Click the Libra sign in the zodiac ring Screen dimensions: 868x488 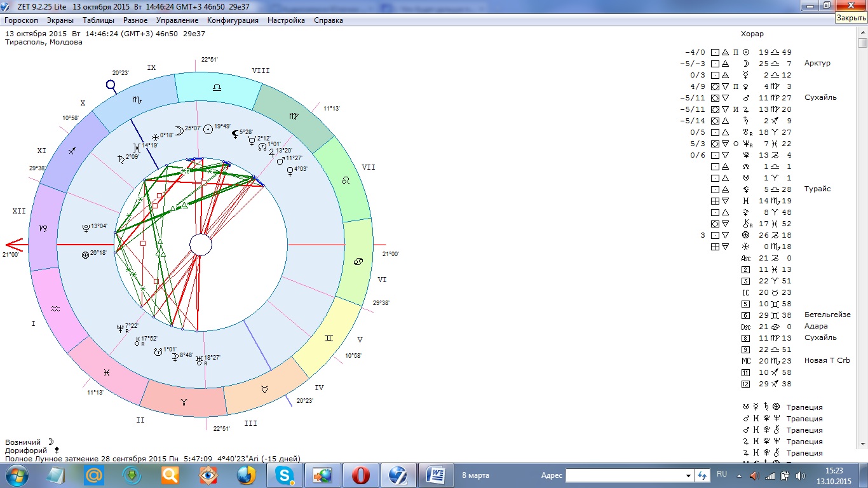[x=217, y=87]
